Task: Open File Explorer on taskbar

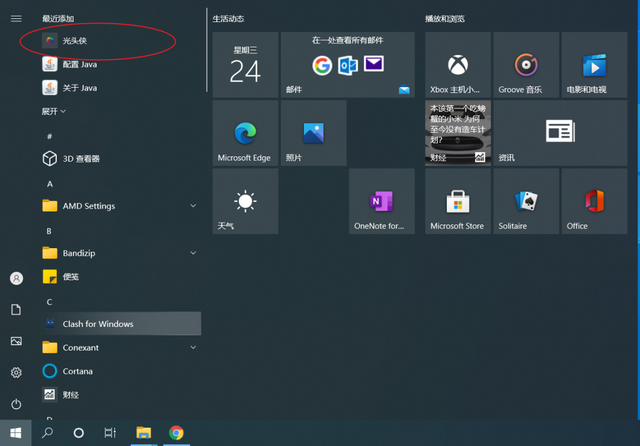Action: pyautogui.click(x=144, y=433)
